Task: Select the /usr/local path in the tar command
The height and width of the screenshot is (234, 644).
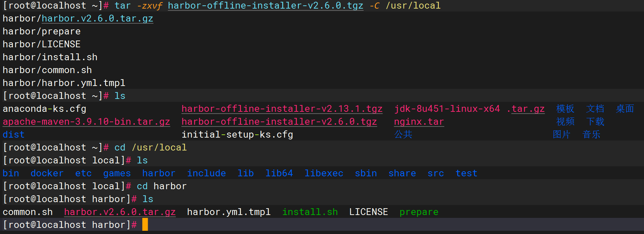Action: click(x=413, y=5)
